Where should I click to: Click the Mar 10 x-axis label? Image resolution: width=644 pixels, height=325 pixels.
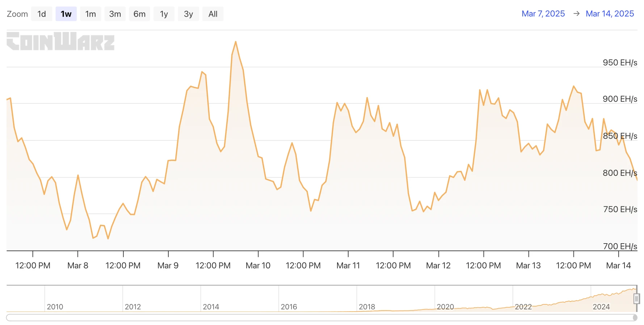point(258,265)
